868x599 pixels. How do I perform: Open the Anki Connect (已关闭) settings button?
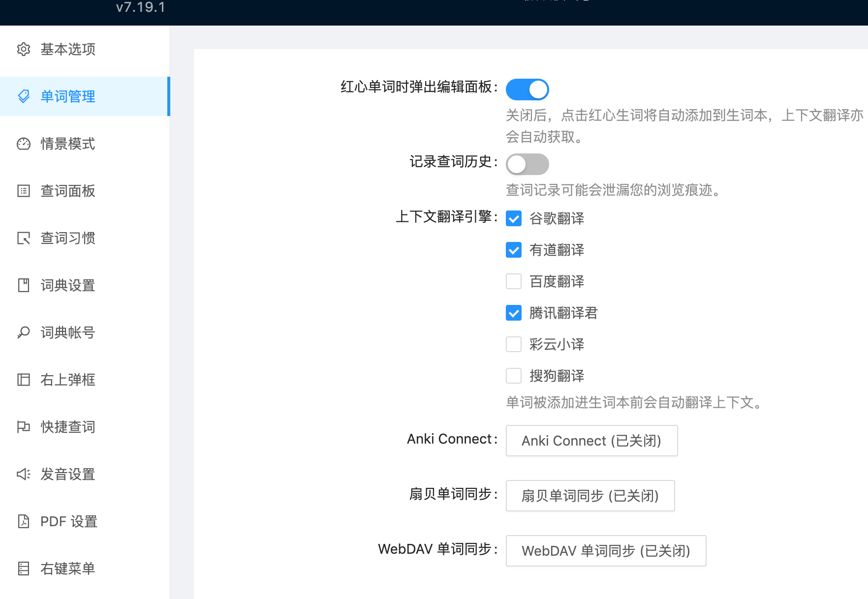592,441
